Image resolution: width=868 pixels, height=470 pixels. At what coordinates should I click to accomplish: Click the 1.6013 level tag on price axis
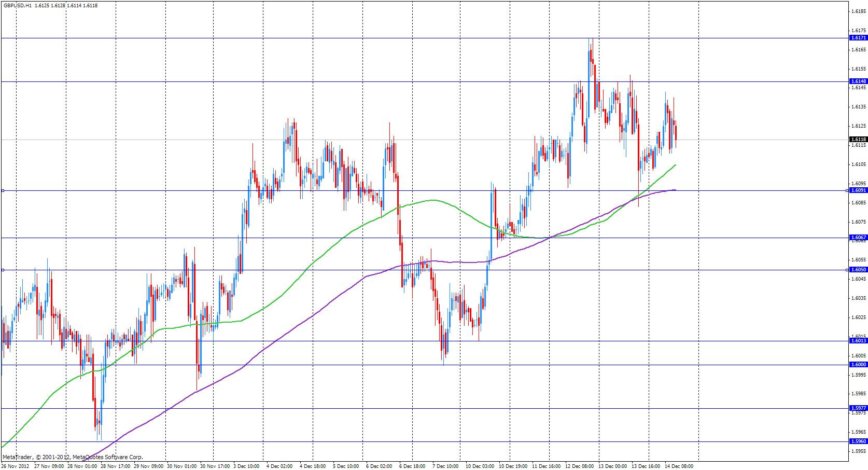[x=859, y=341]
